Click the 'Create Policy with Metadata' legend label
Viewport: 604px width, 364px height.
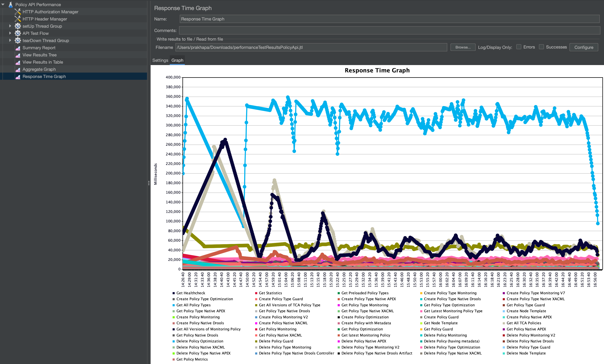coord(366,323)
